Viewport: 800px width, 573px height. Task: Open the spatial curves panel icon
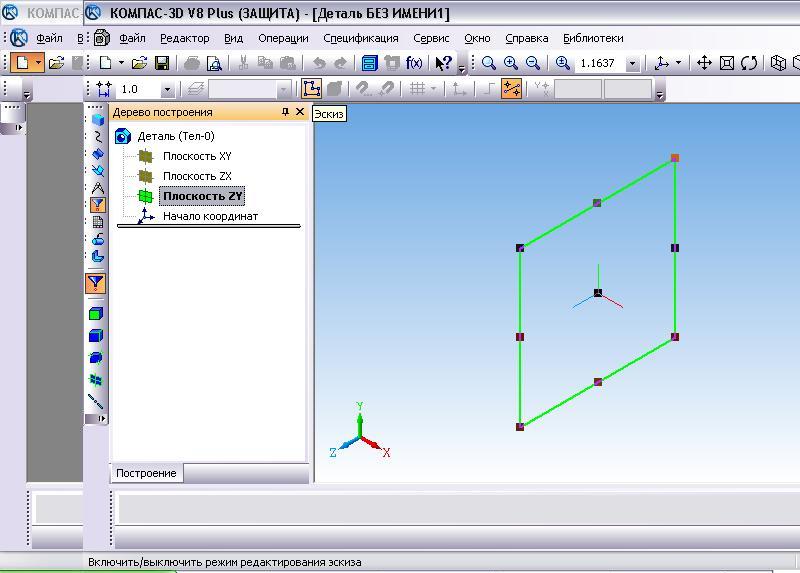[x=97, y=137]
